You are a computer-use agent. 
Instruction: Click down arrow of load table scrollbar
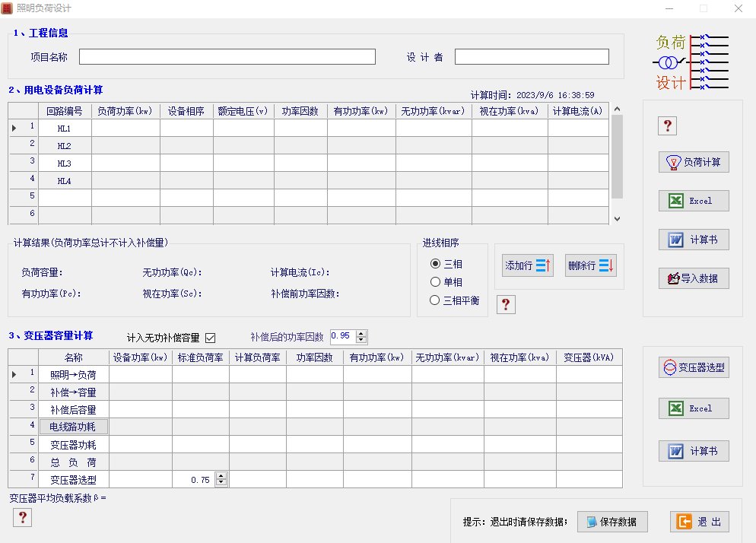coord(617,218)
